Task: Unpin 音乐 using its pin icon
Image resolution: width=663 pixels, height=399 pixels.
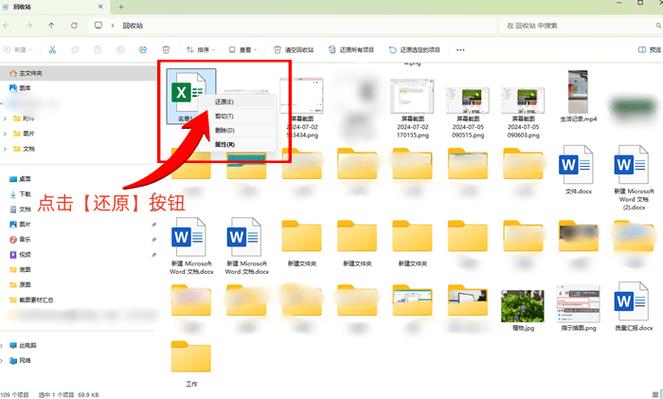Action: (153, 240)
